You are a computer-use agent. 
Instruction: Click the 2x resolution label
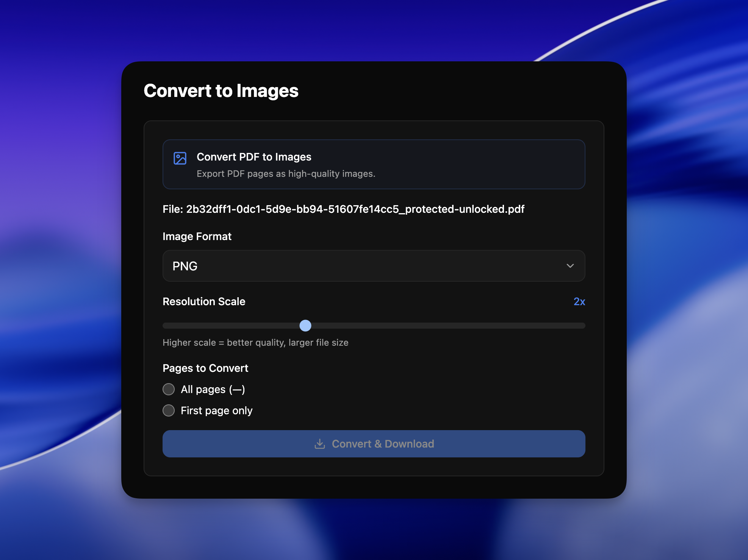(x=579, y=301)
